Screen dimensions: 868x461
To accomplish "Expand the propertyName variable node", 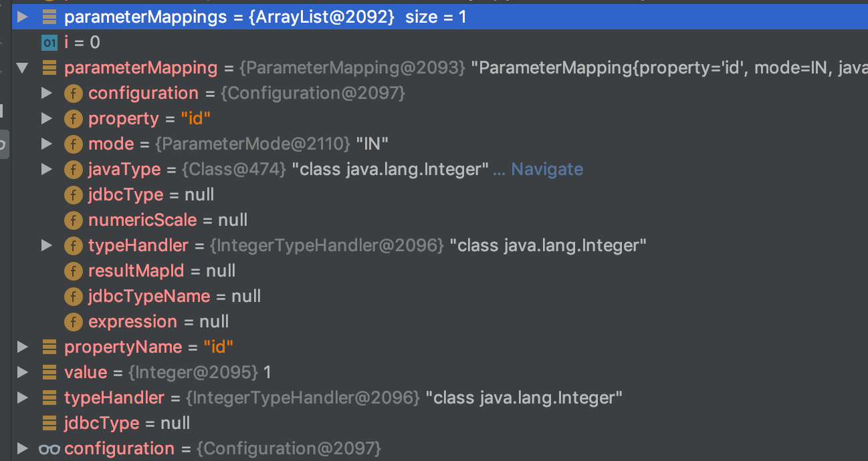I will point(23,347).
